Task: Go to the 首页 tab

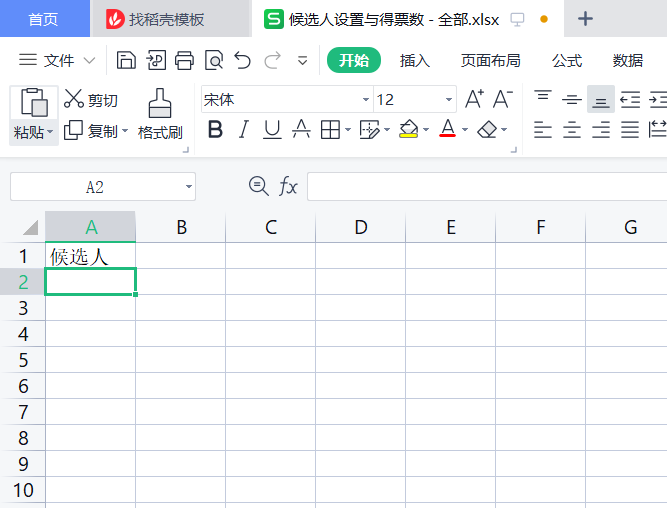Action: click(43, 19)
